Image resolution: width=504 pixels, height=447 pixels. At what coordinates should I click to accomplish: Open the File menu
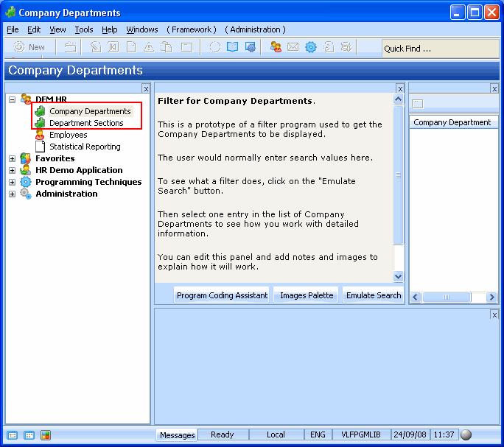click(x=13, y=29)
